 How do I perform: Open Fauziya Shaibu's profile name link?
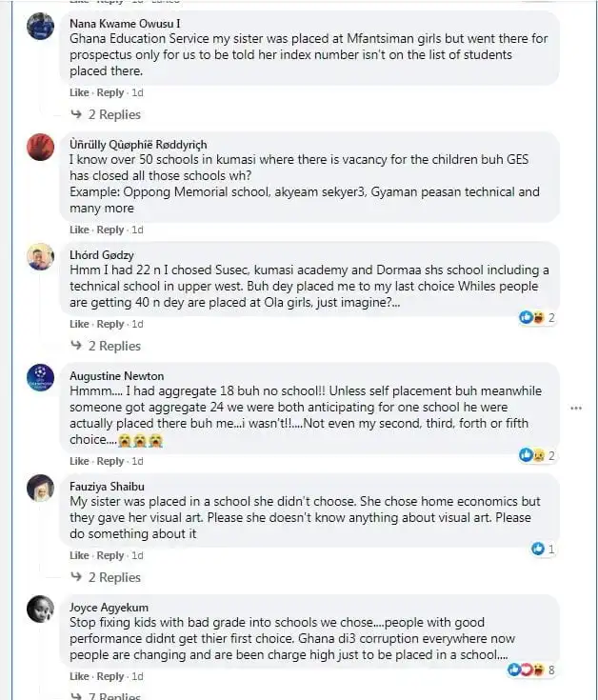click(105, 486)
